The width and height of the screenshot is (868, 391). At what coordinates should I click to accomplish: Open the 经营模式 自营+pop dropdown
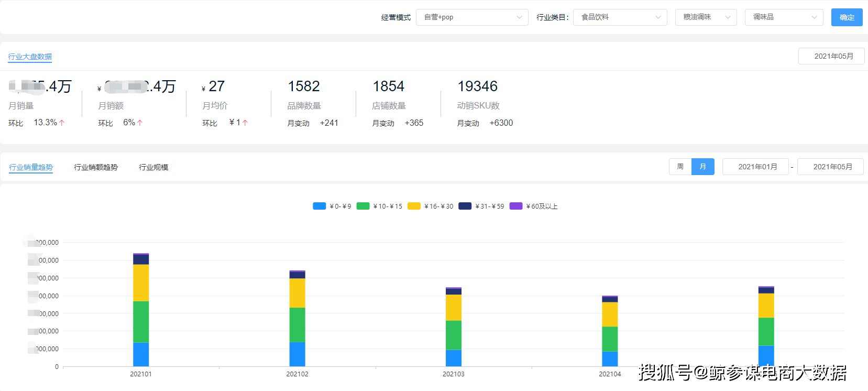click(x=472, y=17)
